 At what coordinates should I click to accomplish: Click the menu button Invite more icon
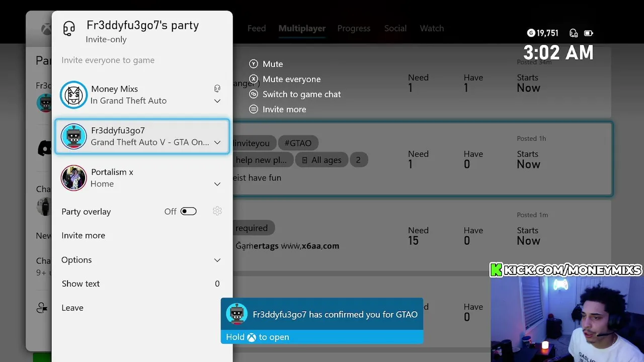coord(254,109)
